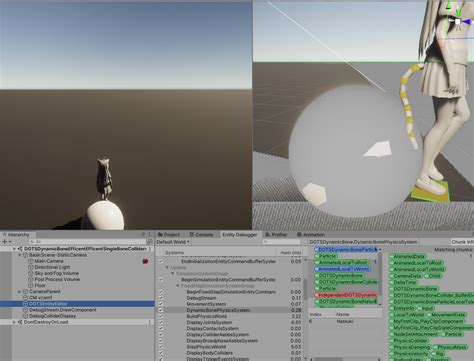Click the Main Camera object icon
This screenshot has height=361, width=474.
[x=31, y=261]
